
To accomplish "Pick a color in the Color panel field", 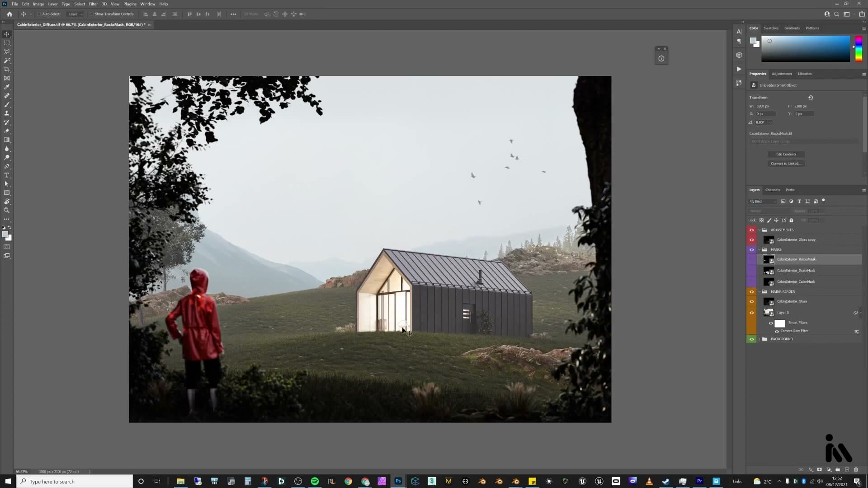I will (805, 49).
